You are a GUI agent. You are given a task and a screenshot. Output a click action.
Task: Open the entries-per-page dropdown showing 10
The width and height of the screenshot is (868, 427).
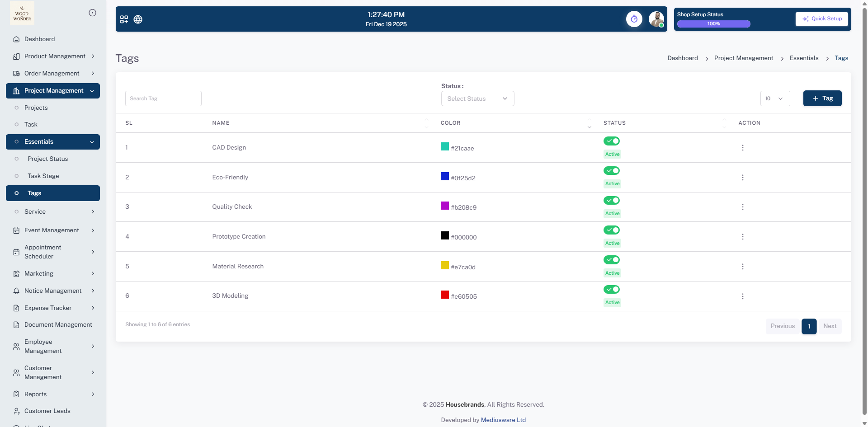pyautogui.click(x=774, y=99)
